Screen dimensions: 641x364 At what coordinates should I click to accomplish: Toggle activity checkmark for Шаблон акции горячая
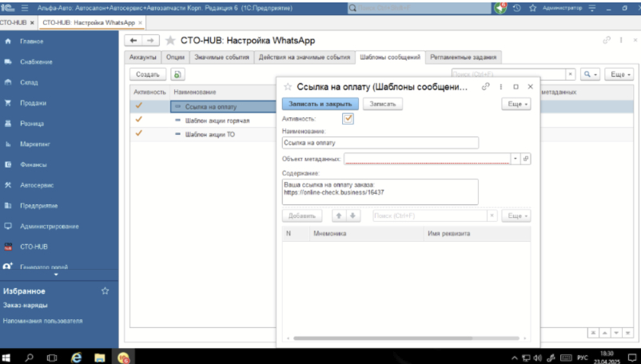tap(139, 120)
